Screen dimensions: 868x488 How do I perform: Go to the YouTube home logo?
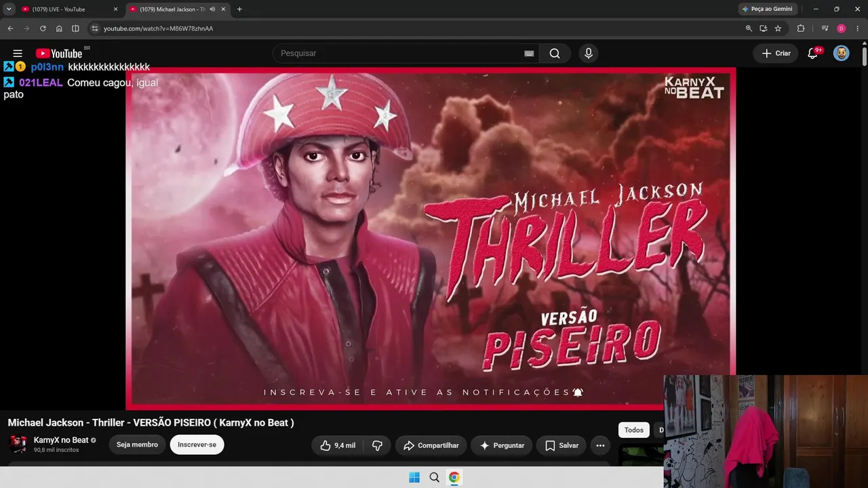click(x=59, y=54)
